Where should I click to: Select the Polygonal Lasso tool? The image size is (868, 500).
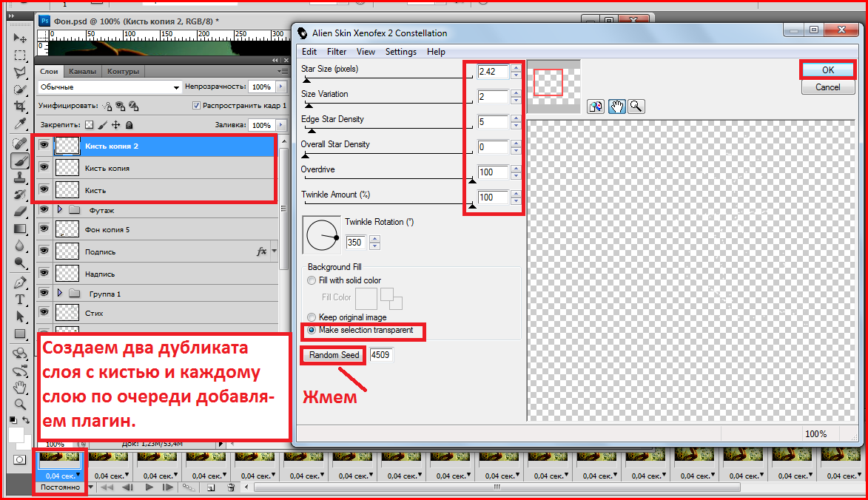[20, 72]
